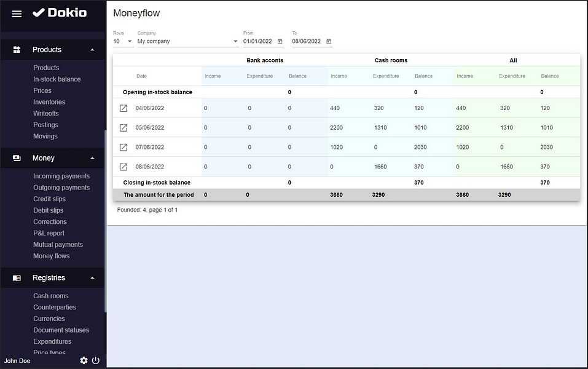Open the From date calendar picker

click(280, 42)
